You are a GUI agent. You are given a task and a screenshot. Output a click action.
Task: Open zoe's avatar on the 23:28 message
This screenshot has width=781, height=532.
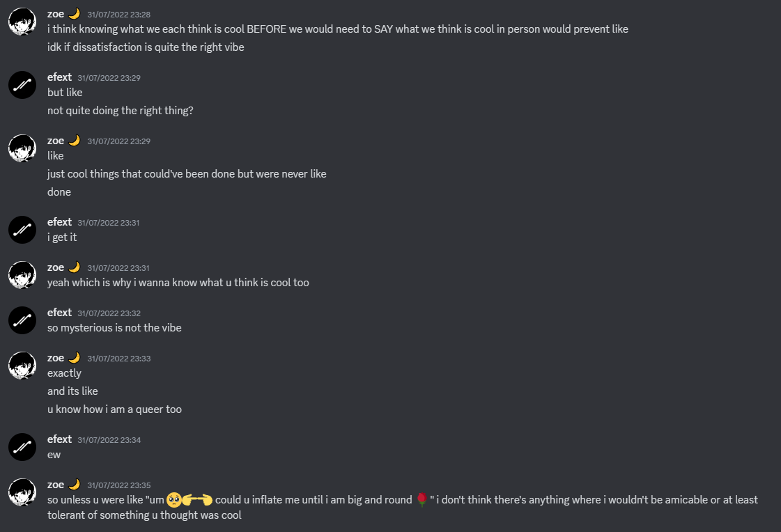pos(22,22)
